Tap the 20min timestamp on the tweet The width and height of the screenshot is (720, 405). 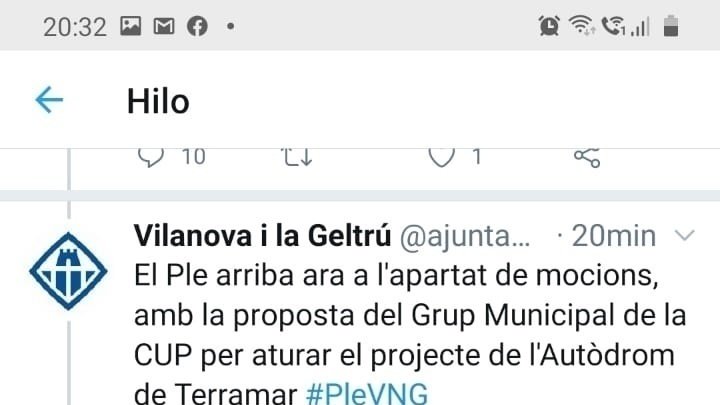point(613,236)
